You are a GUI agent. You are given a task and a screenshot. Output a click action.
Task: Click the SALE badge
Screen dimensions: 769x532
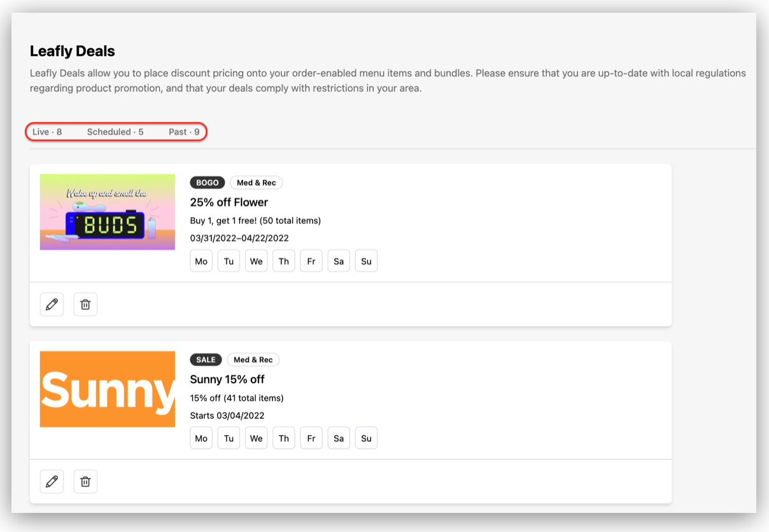[206, 360]
